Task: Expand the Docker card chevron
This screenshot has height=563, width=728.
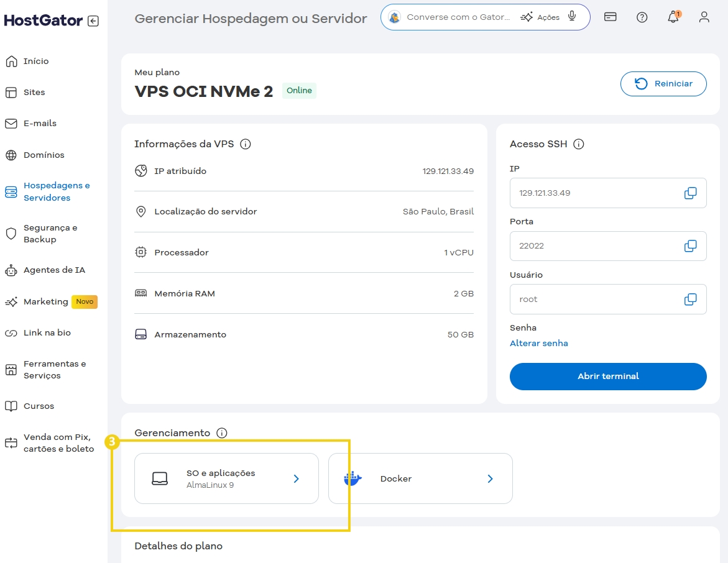Action: coord(490,478)
